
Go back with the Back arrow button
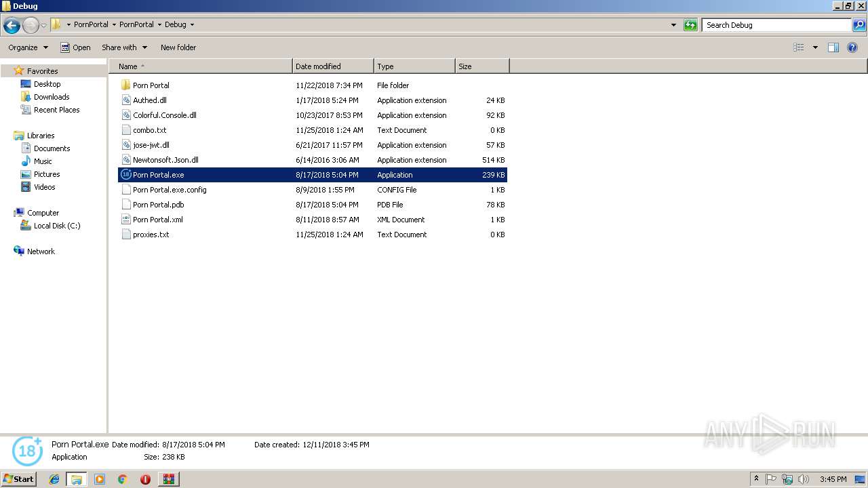point(12,25)
